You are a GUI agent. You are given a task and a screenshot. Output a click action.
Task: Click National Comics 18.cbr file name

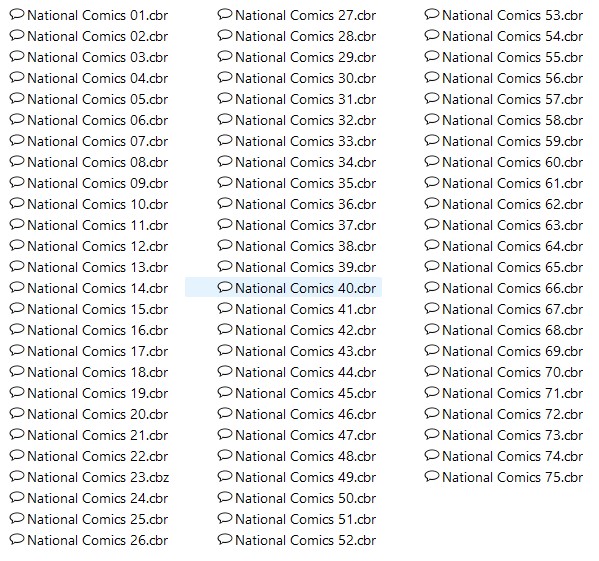97,372
